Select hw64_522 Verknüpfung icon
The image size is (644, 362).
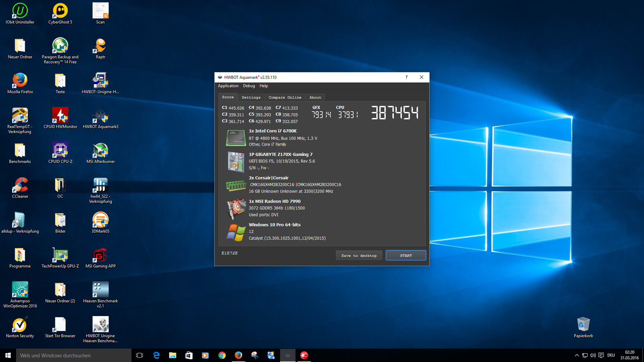point(100,190)
